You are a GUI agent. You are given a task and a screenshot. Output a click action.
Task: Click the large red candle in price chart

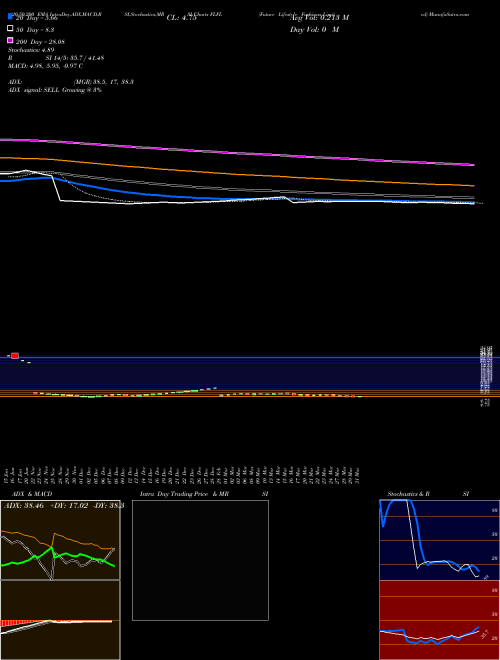[x=15, y=356]
